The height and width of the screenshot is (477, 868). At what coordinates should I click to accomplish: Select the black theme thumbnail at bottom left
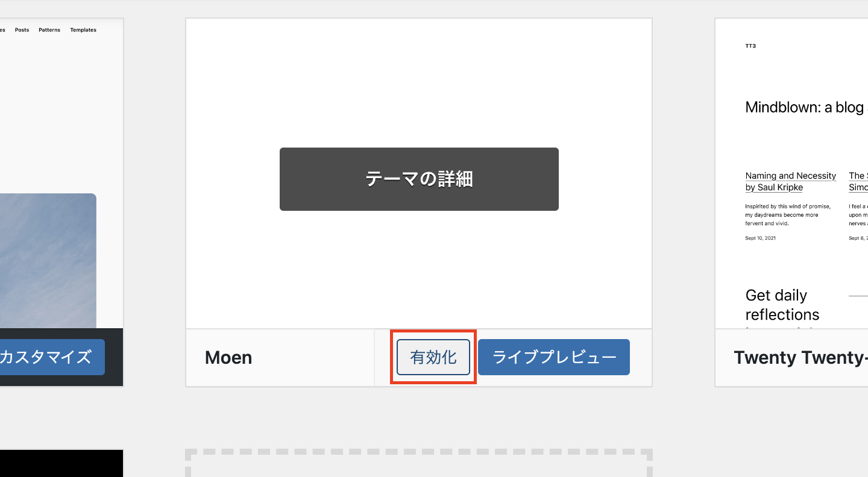point(60,463)
